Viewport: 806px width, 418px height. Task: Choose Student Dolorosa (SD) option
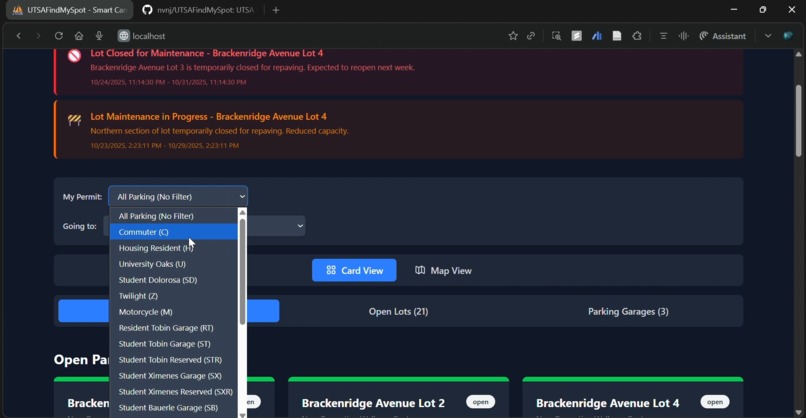pyautogui.click(x=173, y=280)
